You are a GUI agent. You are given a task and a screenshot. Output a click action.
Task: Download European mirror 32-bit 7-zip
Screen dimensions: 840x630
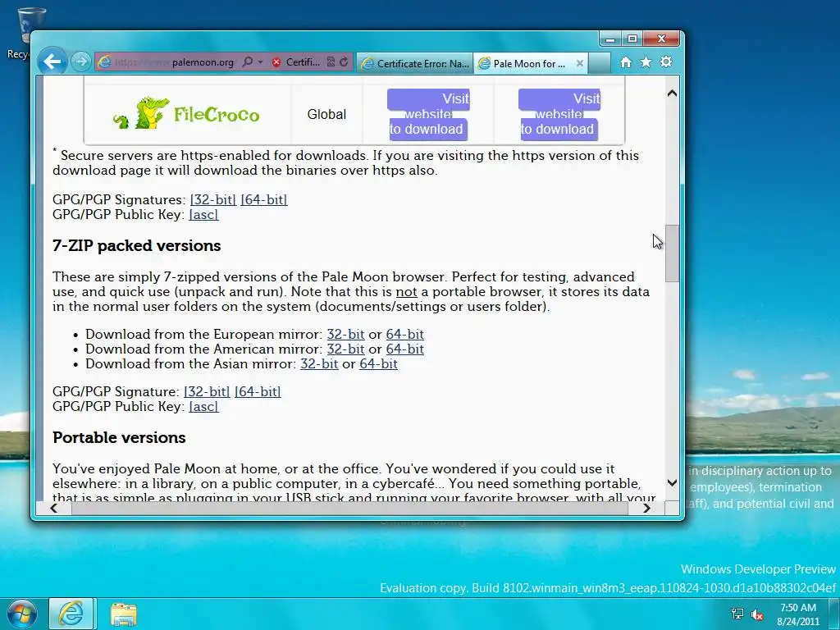click(x=345, y=335)
